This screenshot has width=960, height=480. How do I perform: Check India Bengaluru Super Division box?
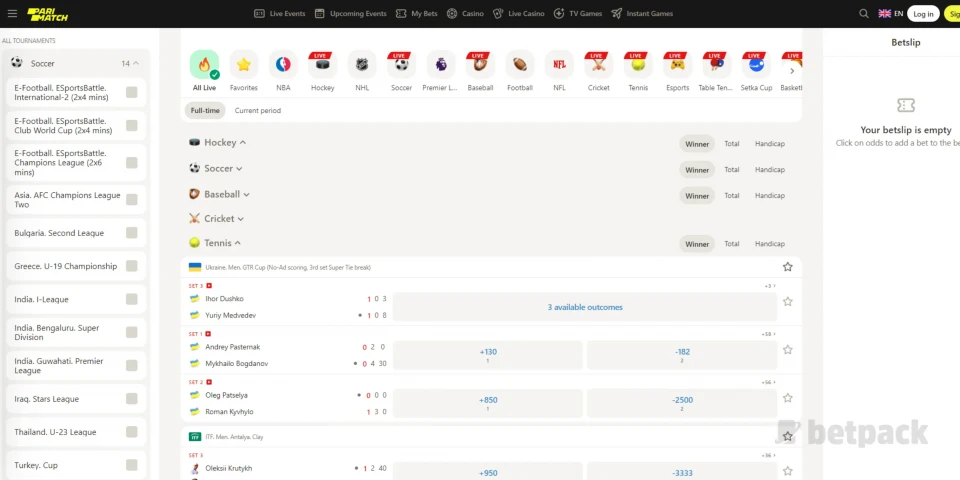click(132, 332)
